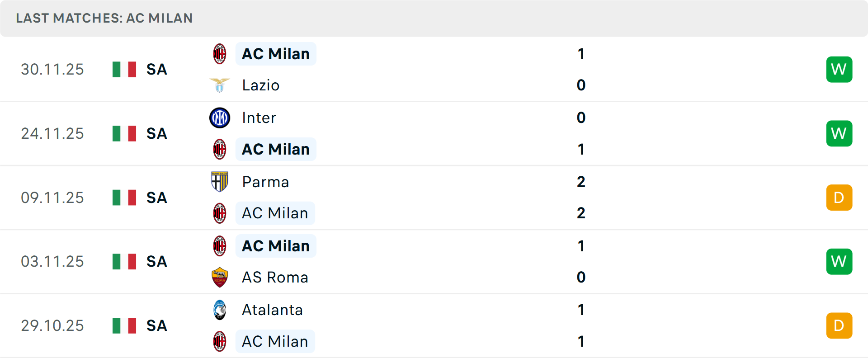Open the LAST MATCHES: AC MILAN header

point(104,18)
